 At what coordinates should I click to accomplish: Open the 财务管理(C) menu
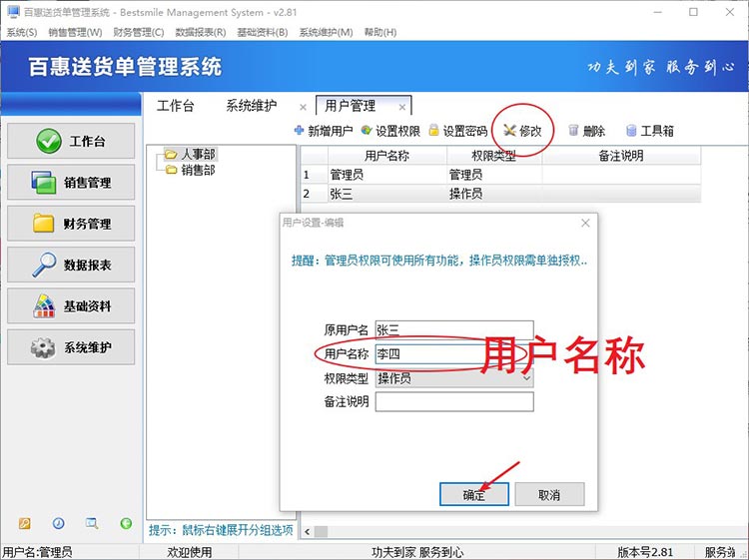[139, 32]
